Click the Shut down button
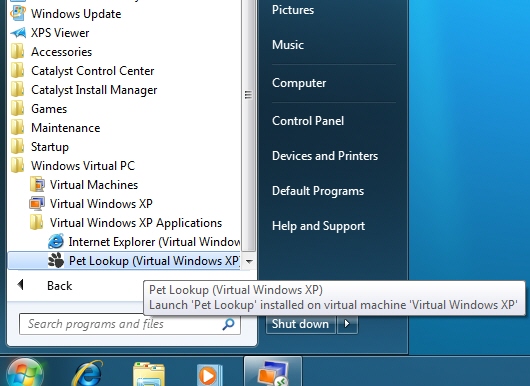This screenshot has width=530, height=386. coord(300,324)
